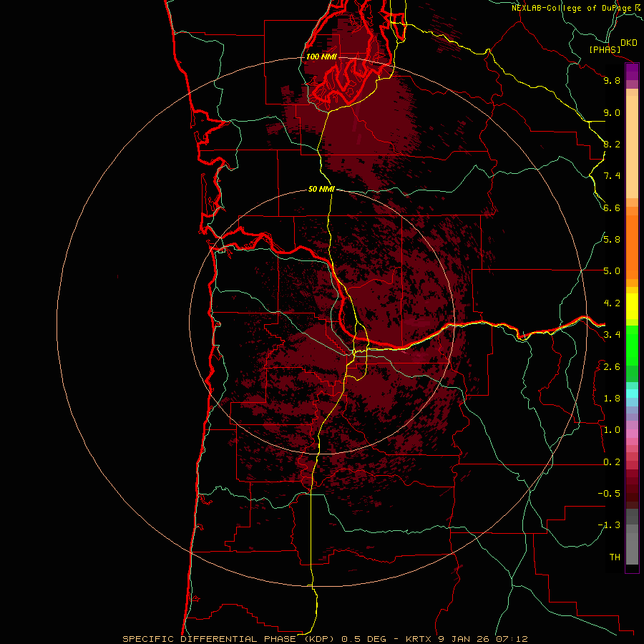
Task: Select the -0.5 legend value
Action: [609, 494]
